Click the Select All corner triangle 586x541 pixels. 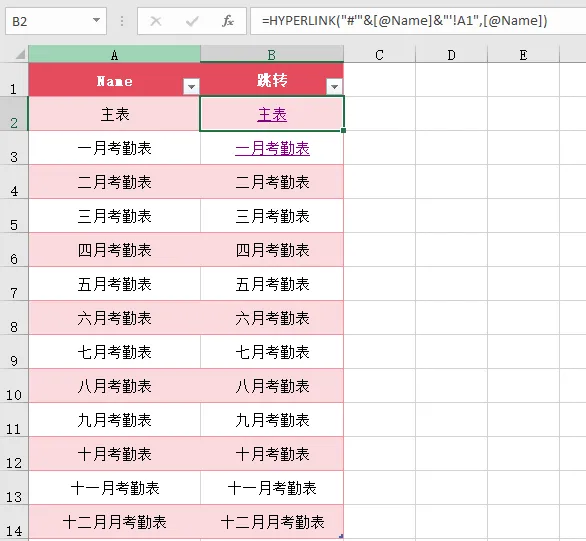(x=20, y=55)
